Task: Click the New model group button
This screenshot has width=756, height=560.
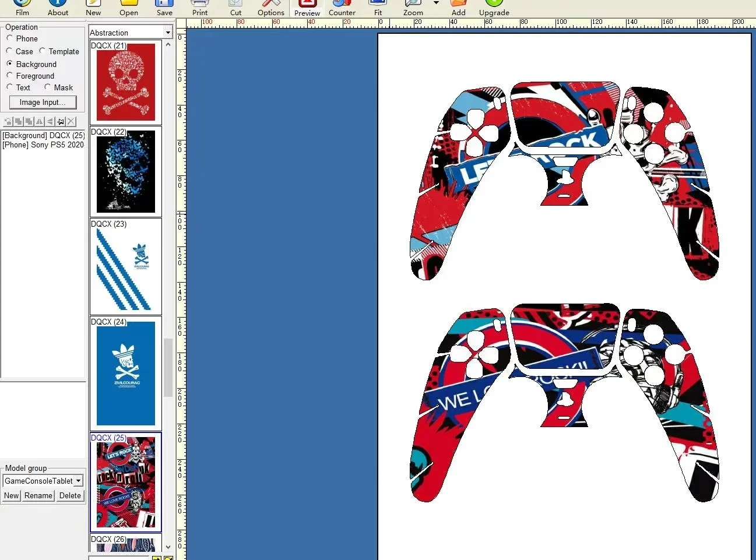Action: coord(12,495)
